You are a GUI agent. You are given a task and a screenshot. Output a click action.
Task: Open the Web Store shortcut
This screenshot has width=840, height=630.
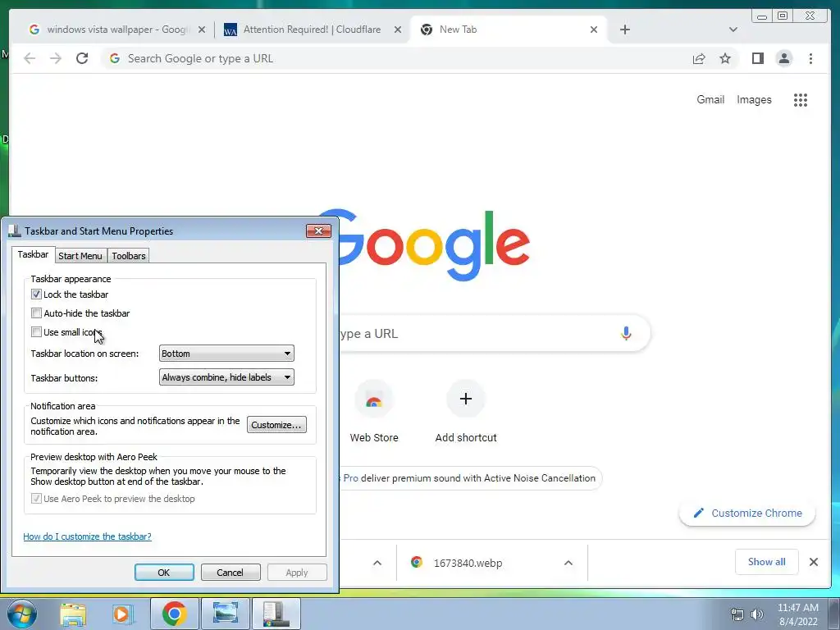pos(374,412)
